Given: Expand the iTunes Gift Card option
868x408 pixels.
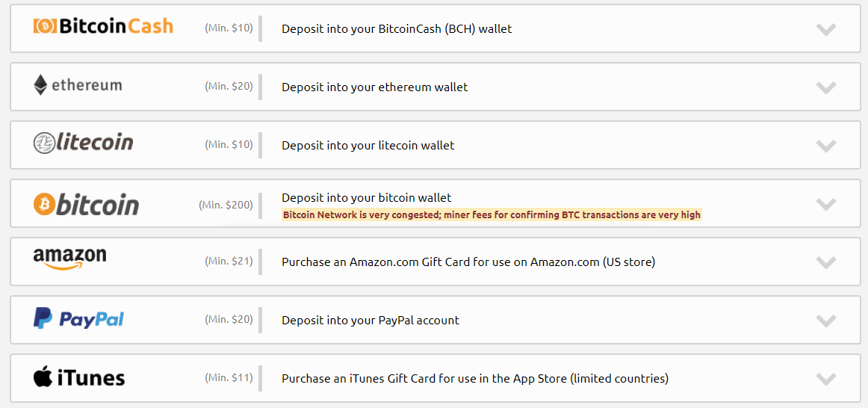Looking at the screenshot, I should point(825,379).
